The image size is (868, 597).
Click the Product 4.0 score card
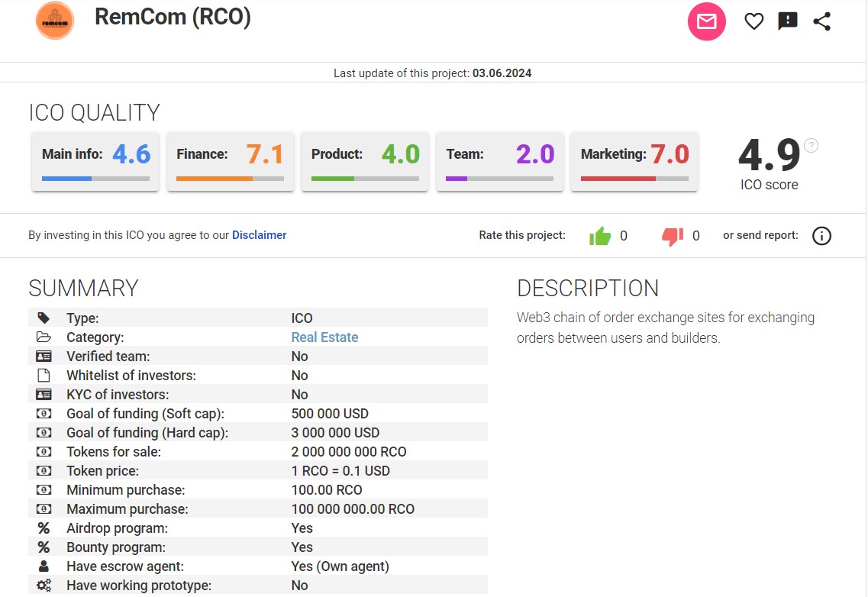[x=365, y=162]
